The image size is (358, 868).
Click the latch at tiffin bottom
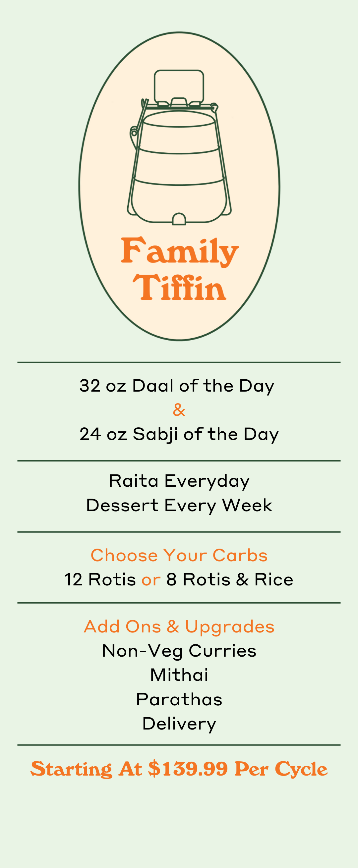click(179, 219)
